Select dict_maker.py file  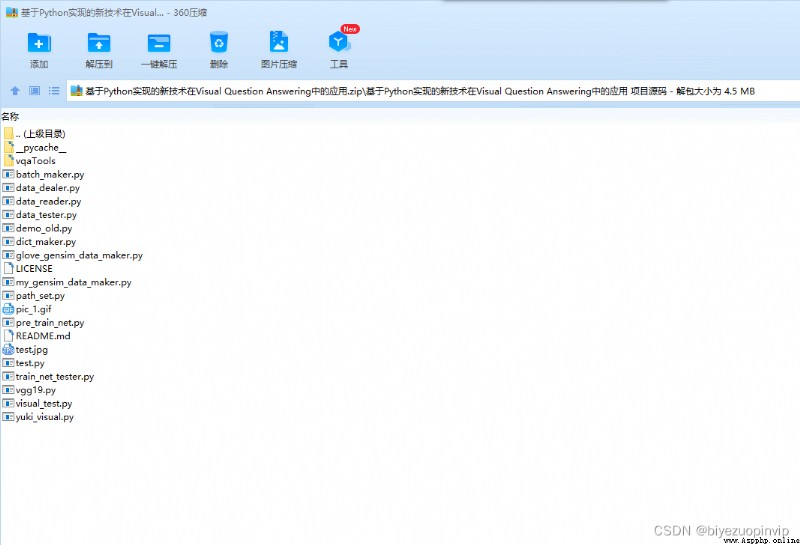[x=40, y=242]
